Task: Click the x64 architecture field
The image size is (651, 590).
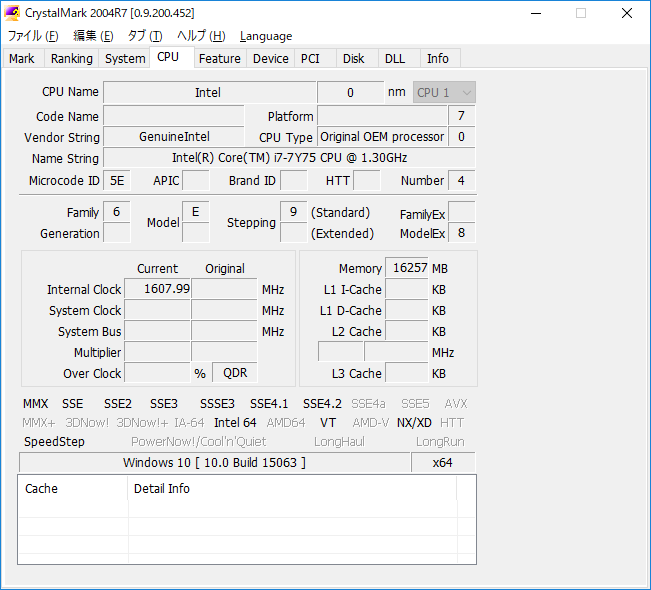Action: click(443, 463)
